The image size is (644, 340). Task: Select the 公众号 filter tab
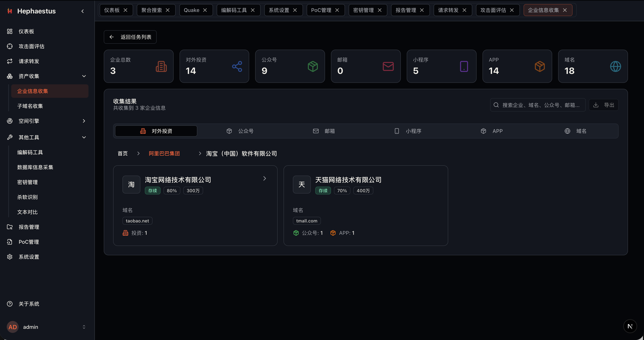click(246, 131)
